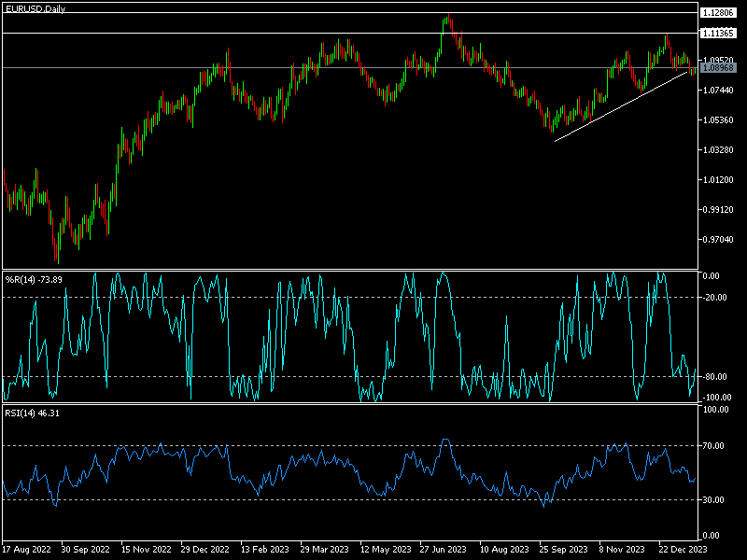Click the 12 May 2023 date label
This screenshot has width=747, height=560.
tap(385, 549)
